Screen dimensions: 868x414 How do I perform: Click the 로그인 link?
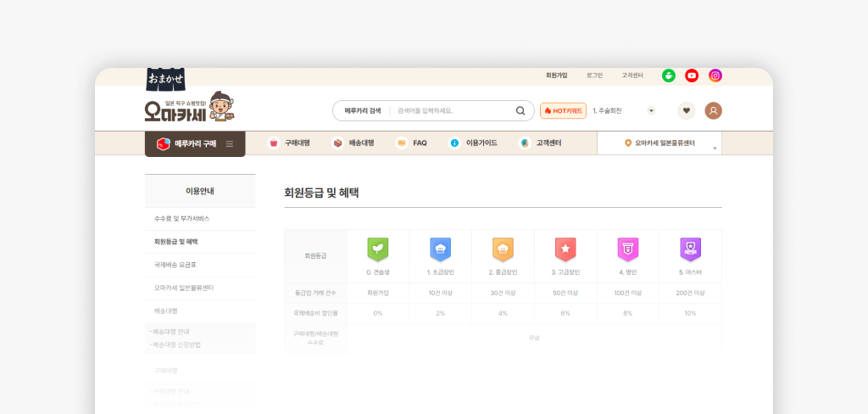pos(594,76)
